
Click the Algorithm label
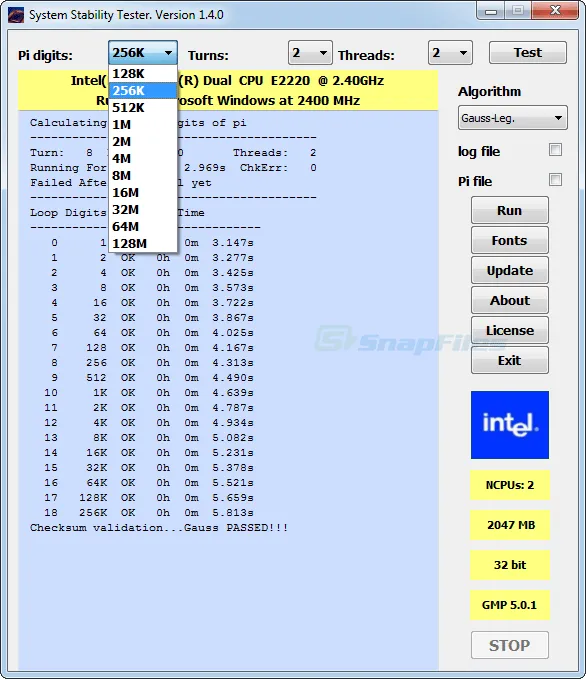(x=489, y=92)
